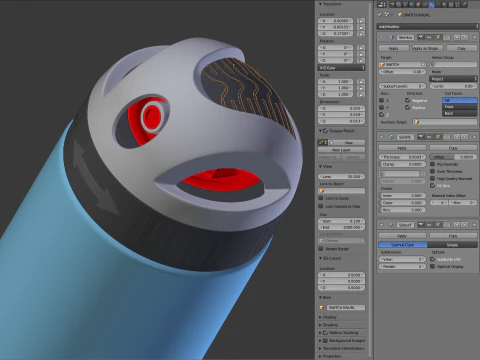Toggle Subdivide UVs checkbox
Image resolution: width=480 pixels, height=360 pixels.
pyautogui.click(x=433, y=259)
